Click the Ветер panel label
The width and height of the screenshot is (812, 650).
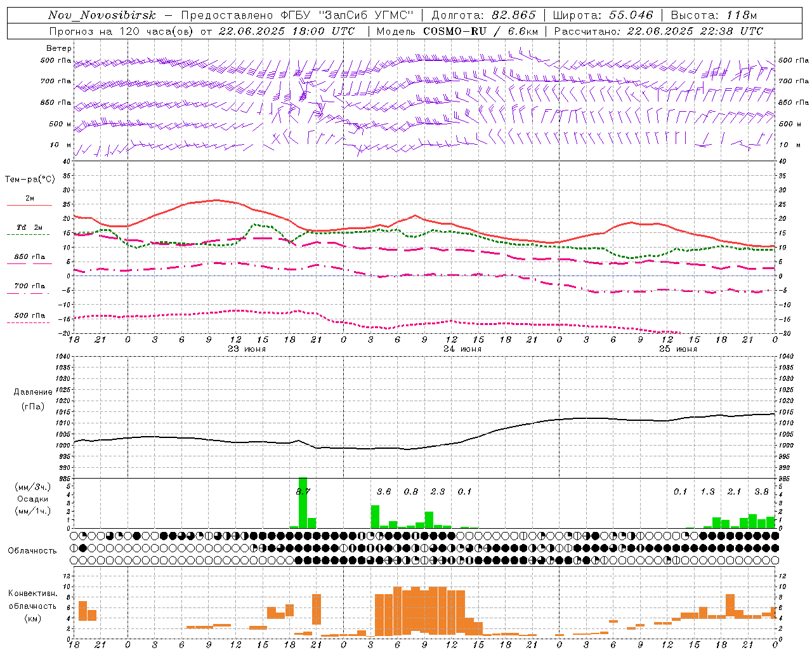coord(59,48)
